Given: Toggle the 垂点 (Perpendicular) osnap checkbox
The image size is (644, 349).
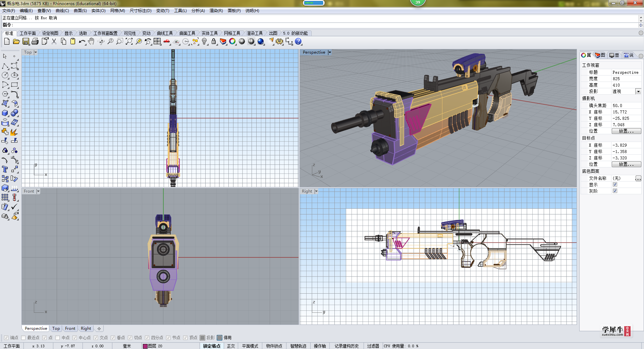Looking at the screenshot, I should [113, 338].
